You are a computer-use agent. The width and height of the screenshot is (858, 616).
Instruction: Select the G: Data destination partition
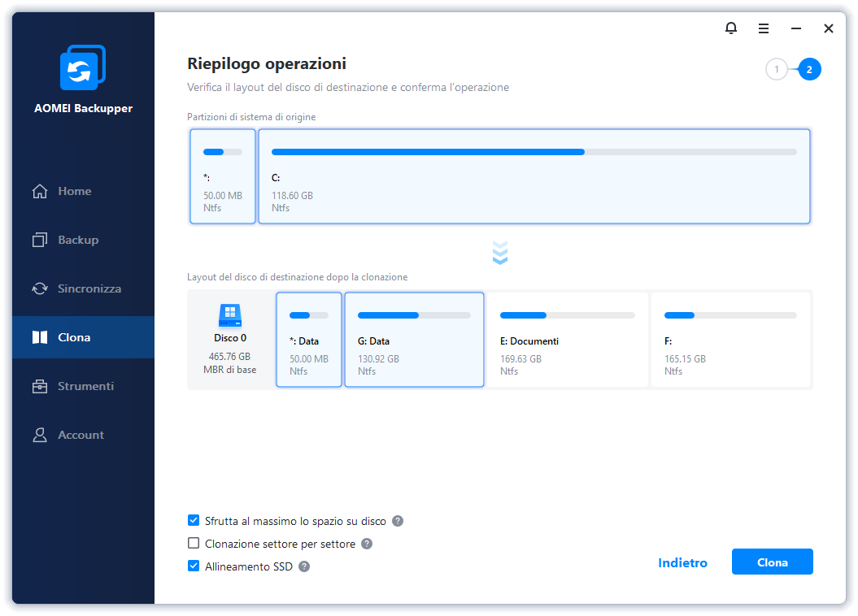[x=414, y=340]
